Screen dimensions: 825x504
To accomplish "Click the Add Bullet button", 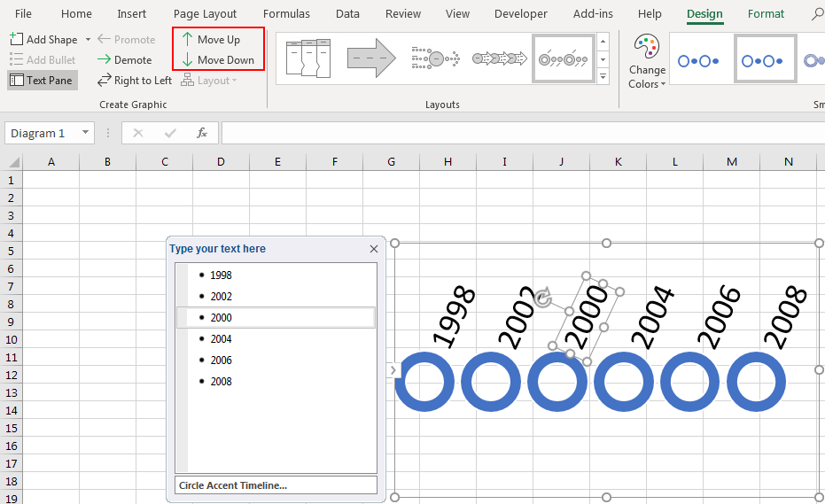I will pyautogui.click(x=43, y=60).
